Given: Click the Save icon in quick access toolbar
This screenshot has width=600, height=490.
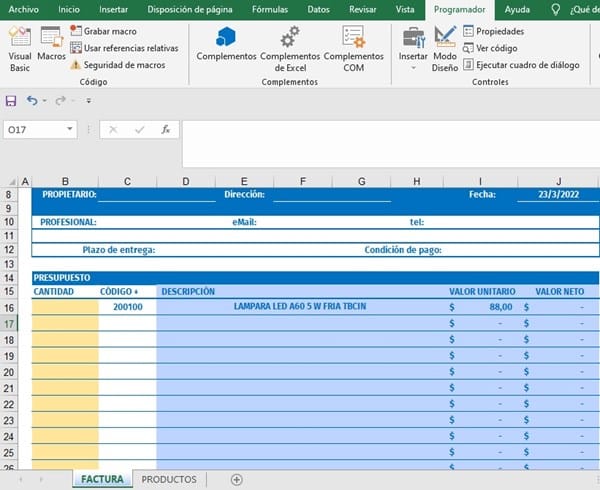Looking at the screenshot, I should [x=11, y=101].
